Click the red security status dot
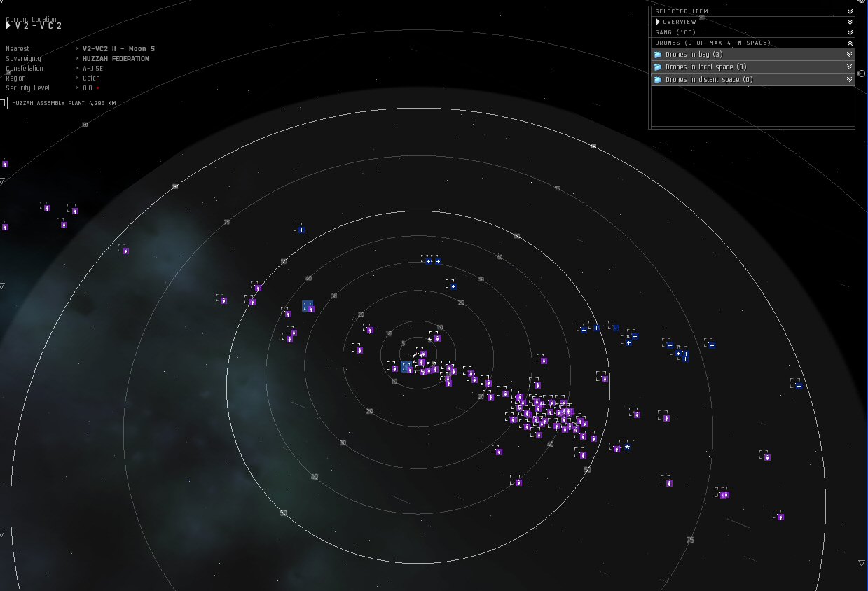The image size is (868, 591). click(98, 88)
